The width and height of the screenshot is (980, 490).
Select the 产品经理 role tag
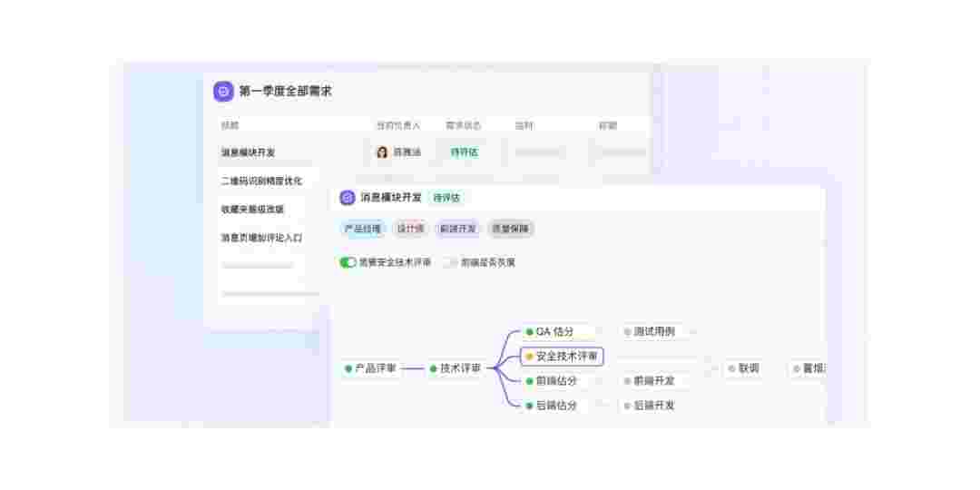pos(362,229)
